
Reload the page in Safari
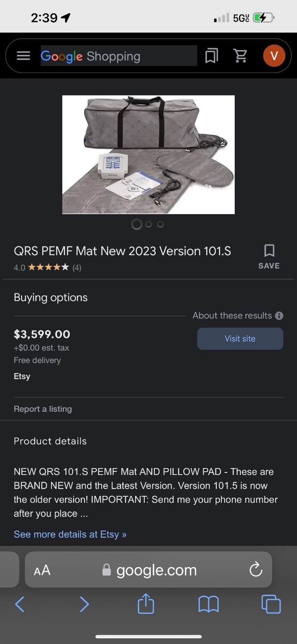256,570
